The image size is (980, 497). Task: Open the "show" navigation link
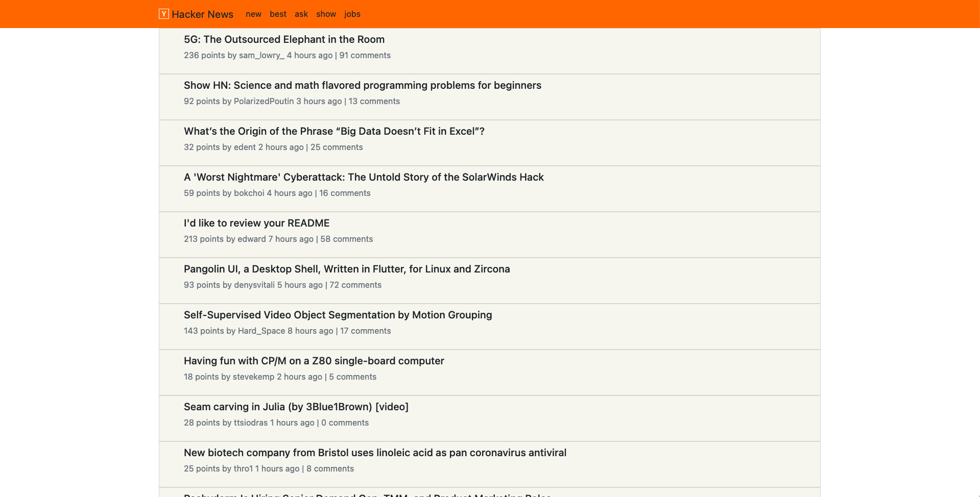tap(326, 14)
